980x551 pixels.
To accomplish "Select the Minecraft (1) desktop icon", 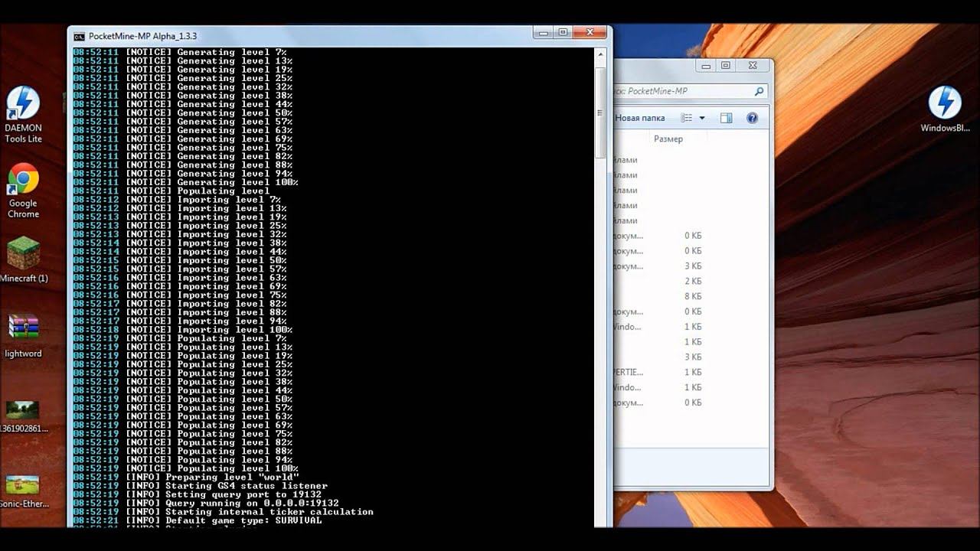I will coord(24,260).
